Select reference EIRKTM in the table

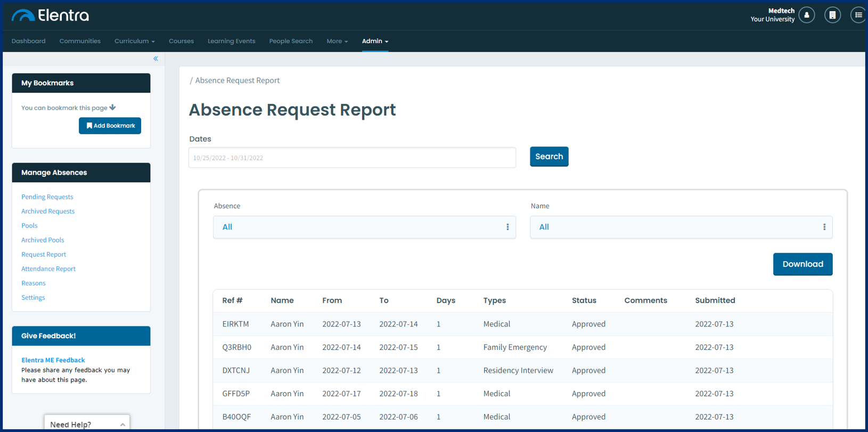click(x=235, y=324)
